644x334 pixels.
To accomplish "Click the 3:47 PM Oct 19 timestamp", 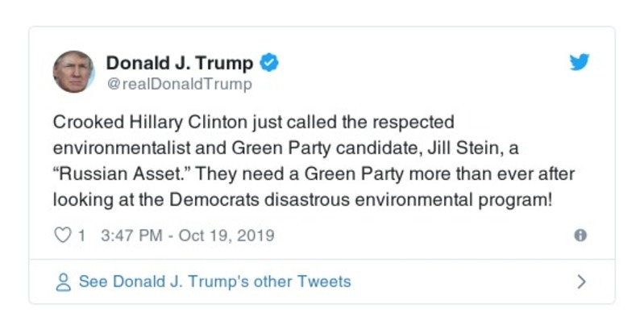I will [188, 236].
